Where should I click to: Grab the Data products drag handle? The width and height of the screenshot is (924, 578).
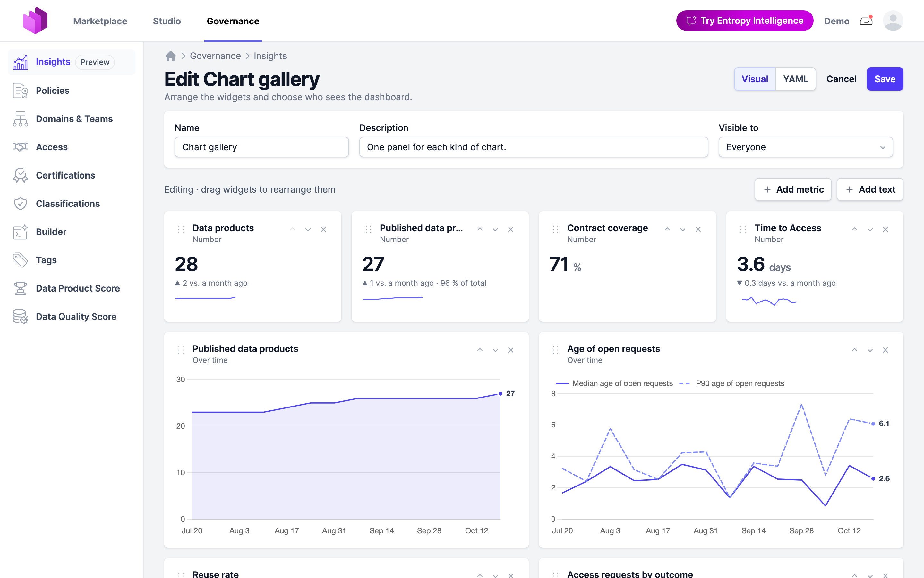pos(181,229)
